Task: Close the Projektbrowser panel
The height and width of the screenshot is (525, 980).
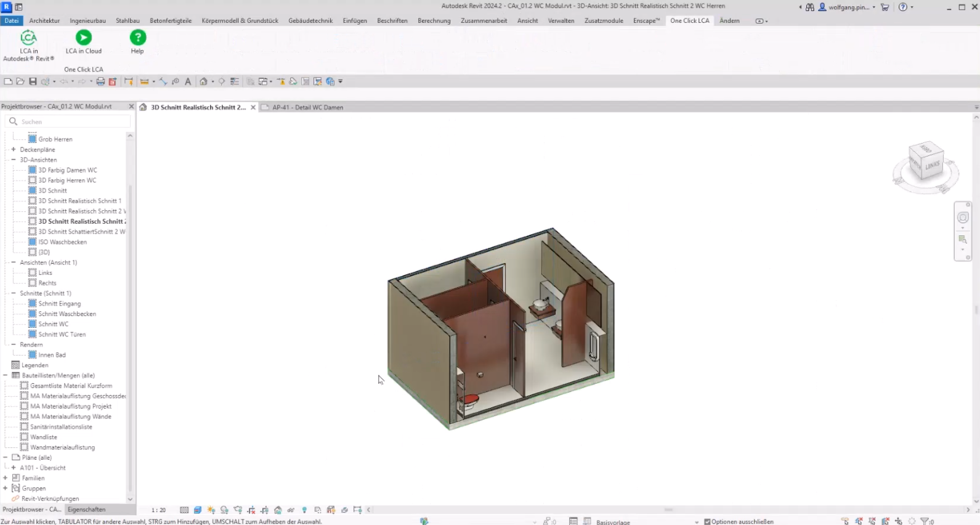Action: (131, 107)
